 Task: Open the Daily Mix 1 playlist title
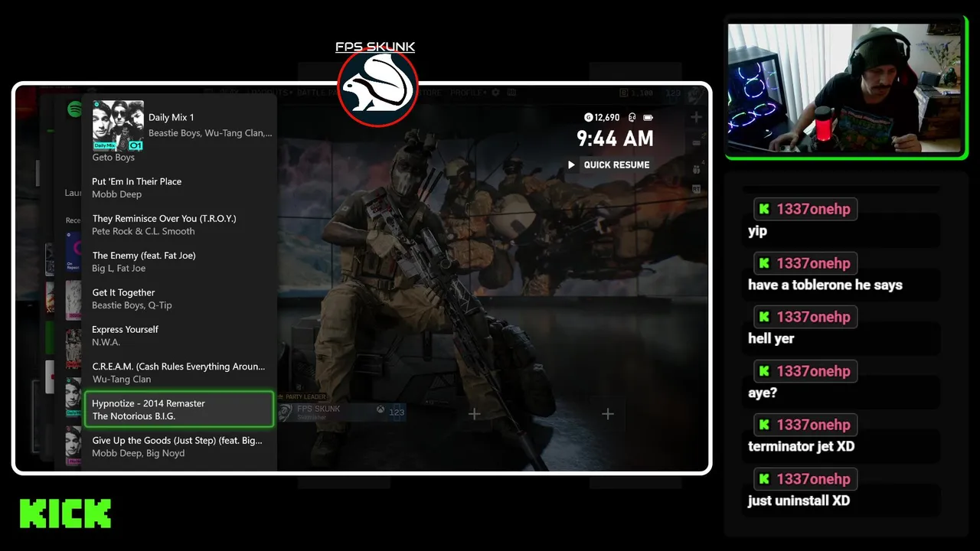171,117
